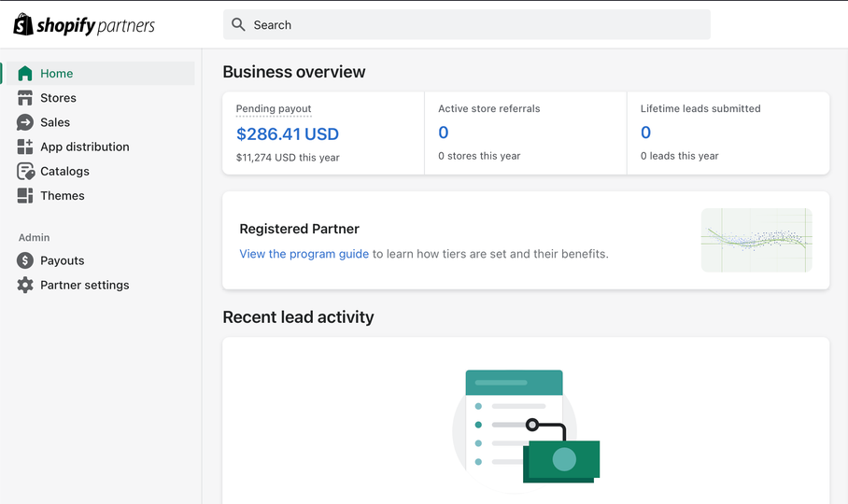The width and height of the screenshot is (848, 504).
Task: Click the Business overview heading
Action: point(294,72)
